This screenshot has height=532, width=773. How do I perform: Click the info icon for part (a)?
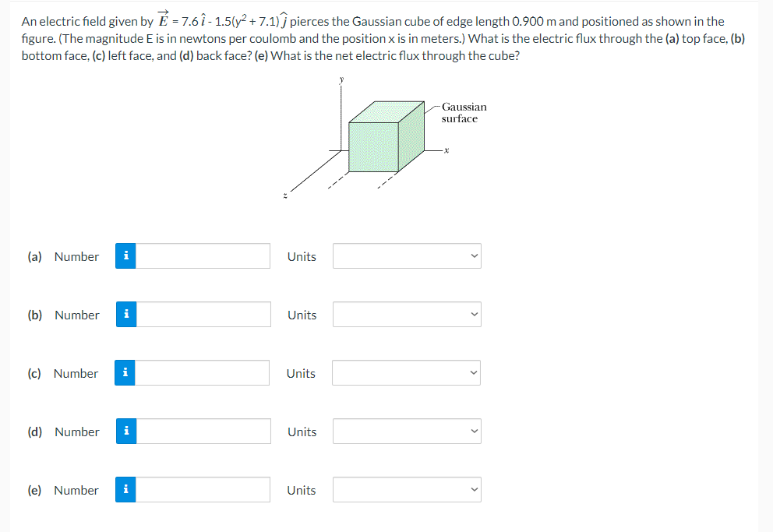pos(125,255)
